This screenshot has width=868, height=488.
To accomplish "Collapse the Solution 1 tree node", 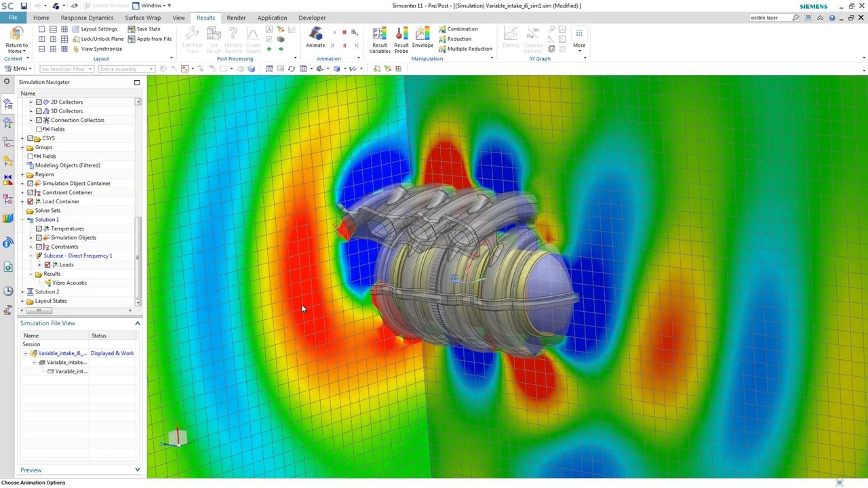I will coord(22,220).
